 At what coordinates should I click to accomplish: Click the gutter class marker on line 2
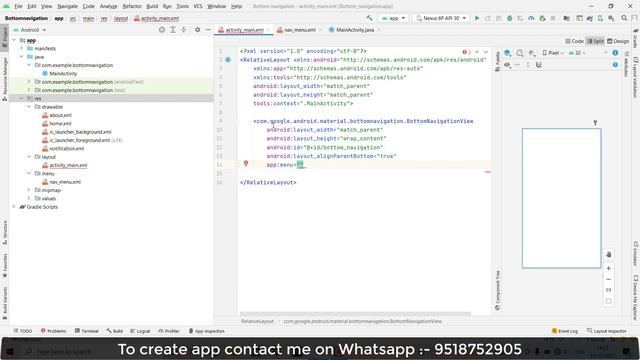coord(228,60)
